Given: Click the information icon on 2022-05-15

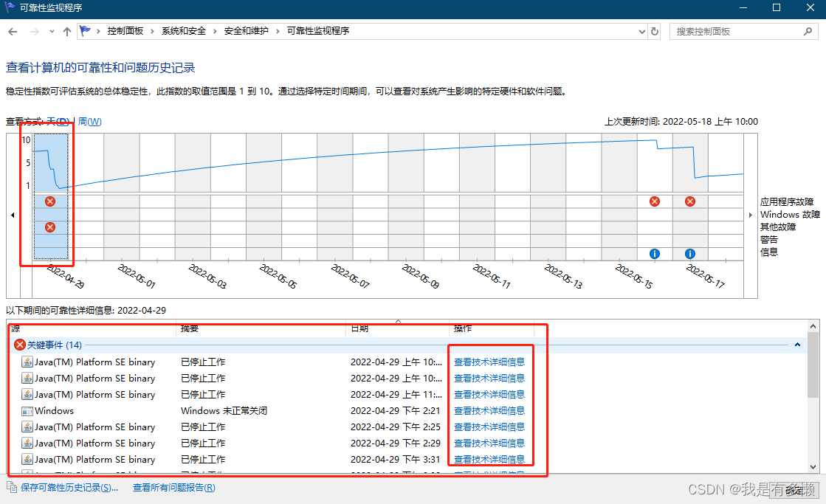Looking at the screenshot, I should coord(655,254).
